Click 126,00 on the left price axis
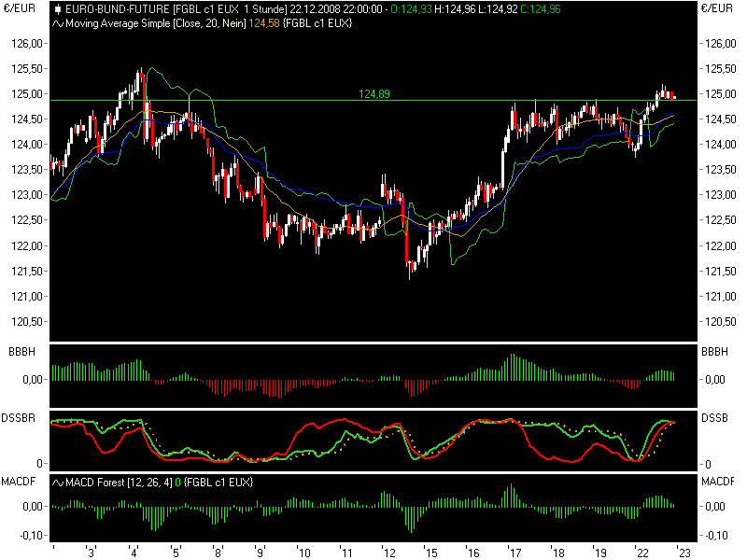Image resolution: width=747 pixels, height=560 pixels. tap(27, 44)
